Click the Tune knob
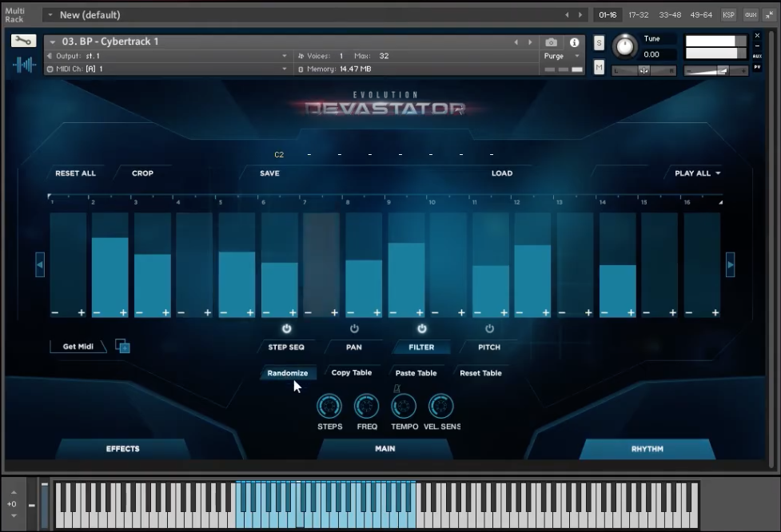 [624, 47]
